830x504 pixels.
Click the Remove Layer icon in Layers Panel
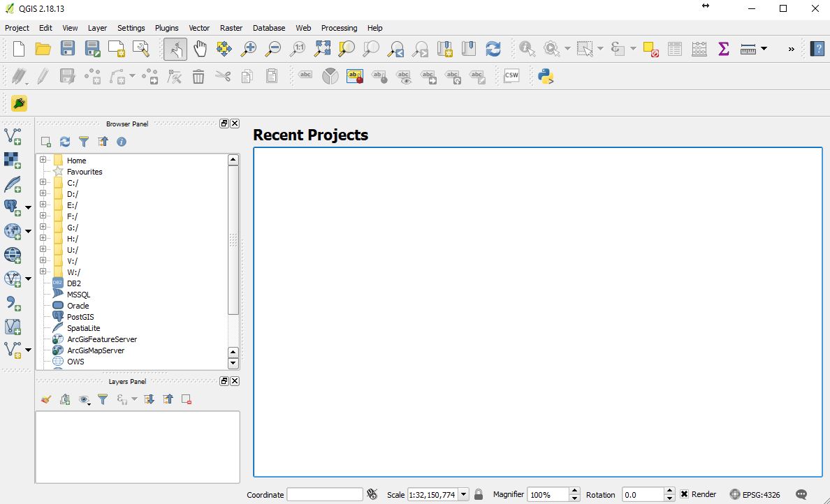pos(187,399)
